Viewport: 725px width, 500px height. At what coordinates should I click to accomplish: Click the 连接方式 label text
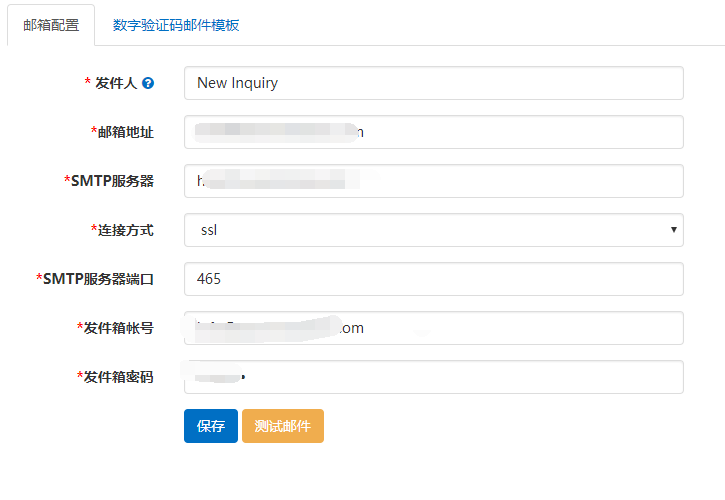pos(126,230)
